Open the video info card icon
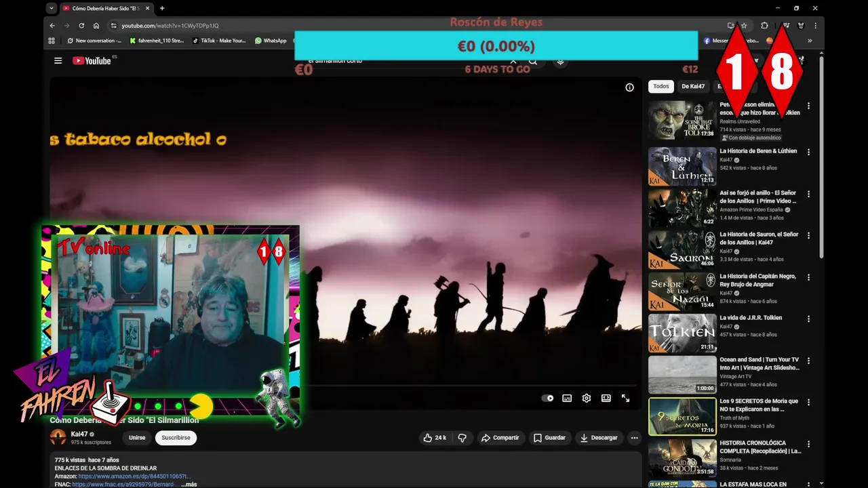This screenshot has width=868, height=488. pyautogui.click(x=629, y=87)
